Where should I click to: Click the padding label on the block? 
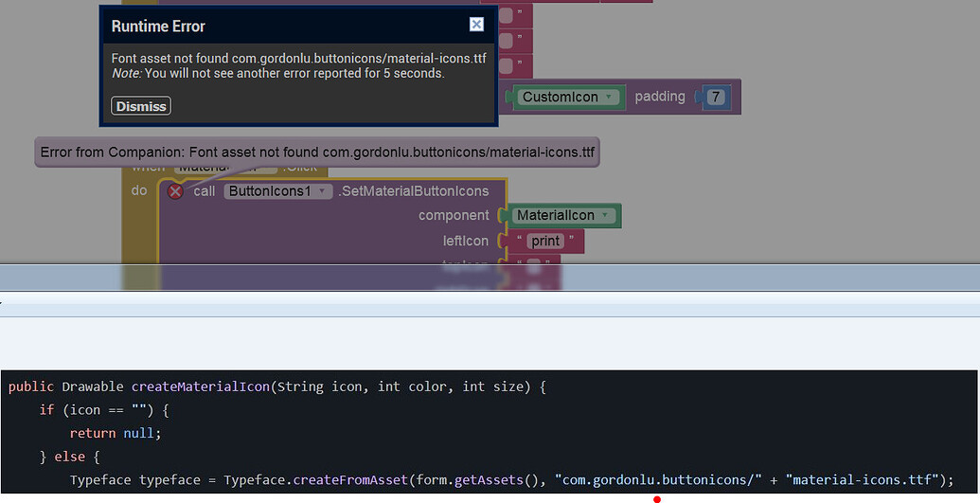[660, 97]
